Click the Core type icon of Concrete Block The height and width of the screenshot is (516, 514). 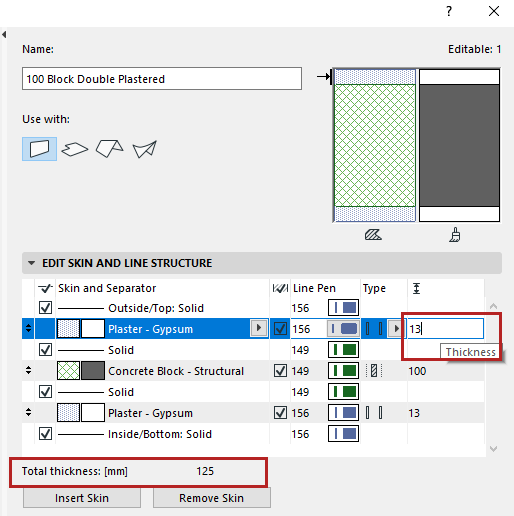pyautogui.click(x=374, y=371)
